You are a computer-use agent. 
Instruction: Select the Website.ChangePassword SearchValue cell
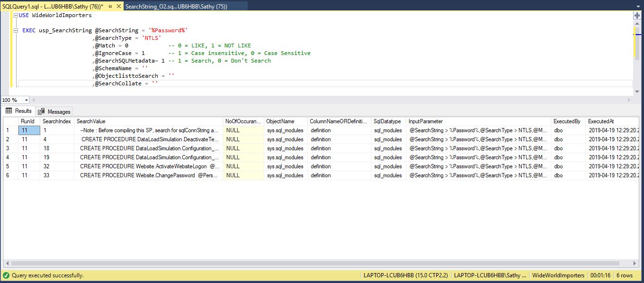tap(148, 175)
